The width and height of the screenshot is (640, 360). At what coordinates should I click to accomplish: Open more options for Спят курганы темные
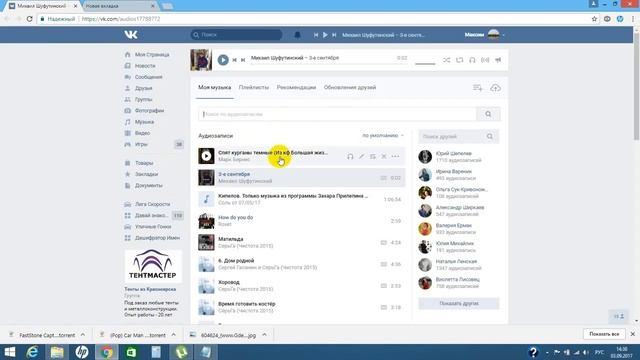pyautogui.click(x=395, y=156)
